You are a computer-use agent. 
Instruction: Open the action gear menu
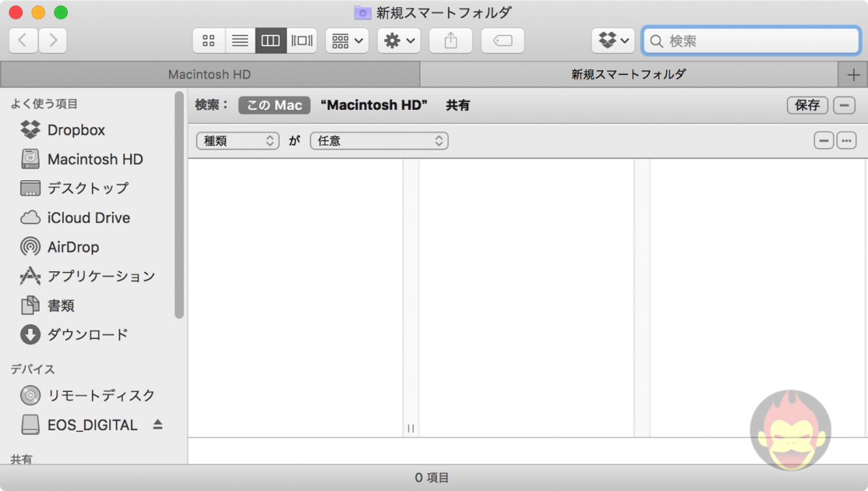tap(399, 40)
